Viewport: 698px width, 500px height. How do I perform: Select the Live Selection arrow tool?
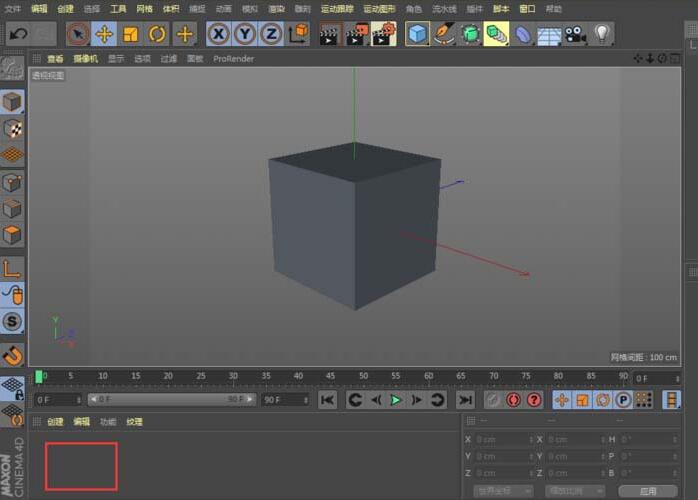[78, 34]
